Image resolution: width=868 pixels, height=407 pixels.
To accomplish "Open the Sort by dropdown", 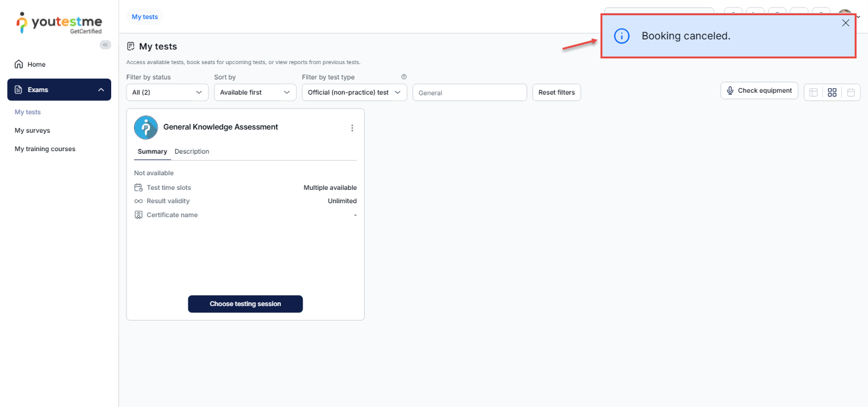I will coord(255,92).
